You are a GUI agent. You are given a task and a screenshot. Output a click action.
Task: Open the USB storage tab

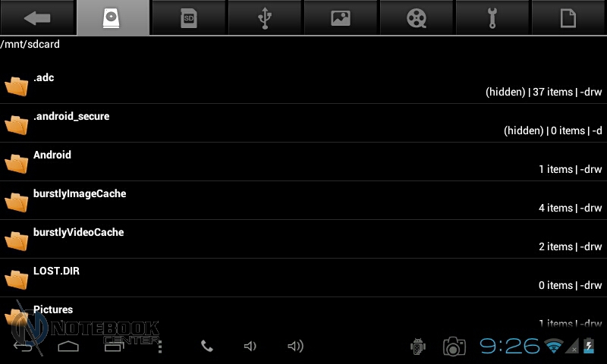[x=265, y=17]
